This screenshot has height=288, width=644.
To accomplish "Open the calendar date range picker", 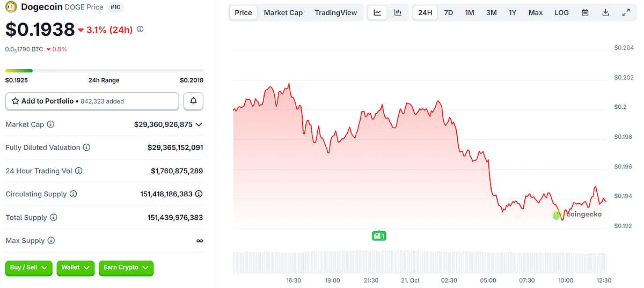I will [x=586, y=12].
